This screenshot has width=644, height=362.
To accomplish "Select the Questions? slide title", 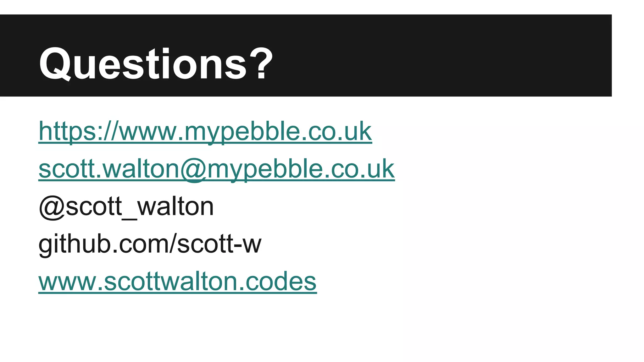I will (156, 64).
